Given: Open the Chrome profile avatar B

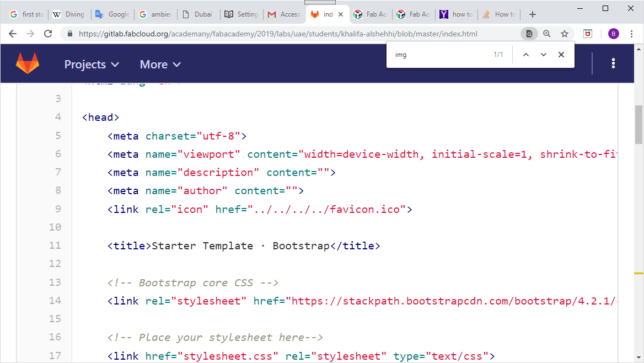Looking at the screenshot, I should pos(613,33).
